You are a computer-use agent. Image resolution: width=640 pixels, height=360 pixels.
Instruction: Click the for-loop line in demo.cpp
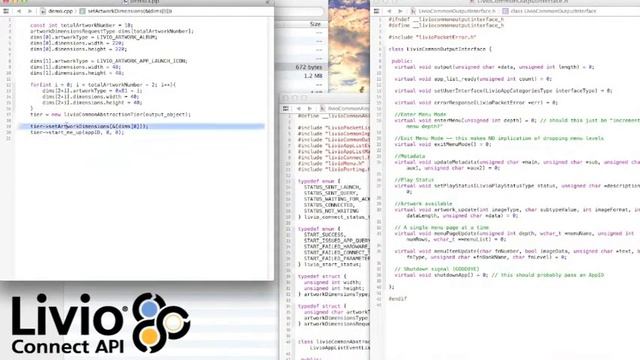[103, 85]
